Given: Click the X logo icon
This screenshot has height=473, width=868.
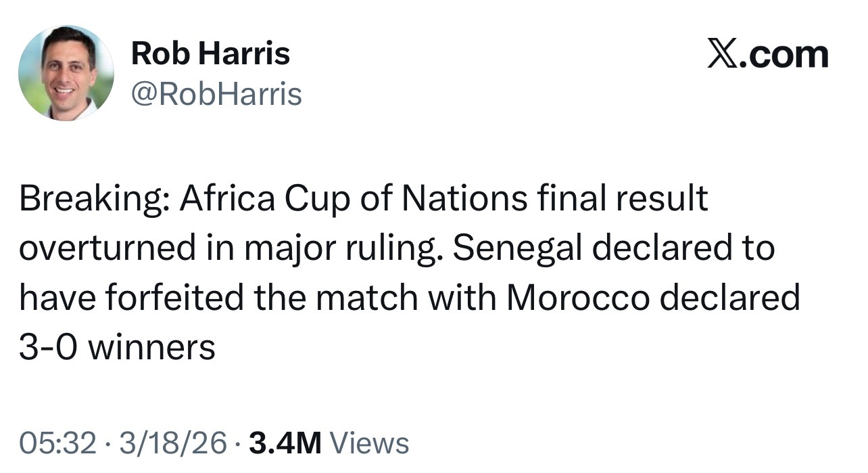Looking at the screenshot, I should pyautogui.click(x=723, y=54).
